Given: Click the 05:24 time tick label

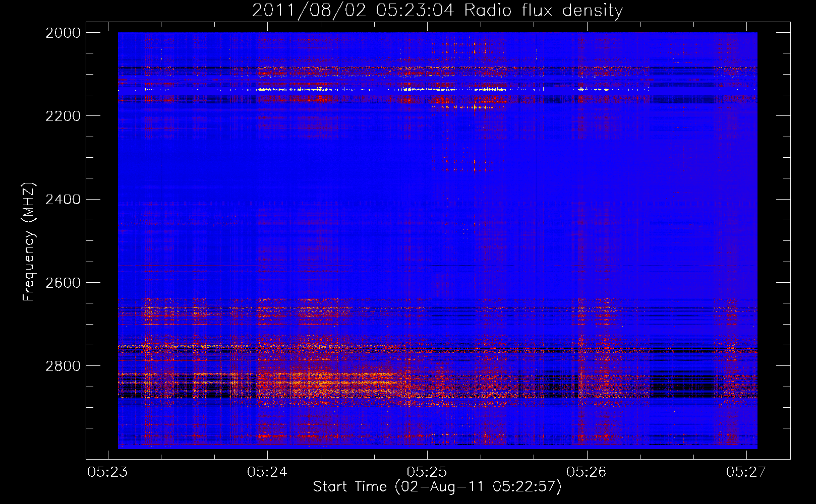Looking at the screenshot, I should [x=267, y=472].
